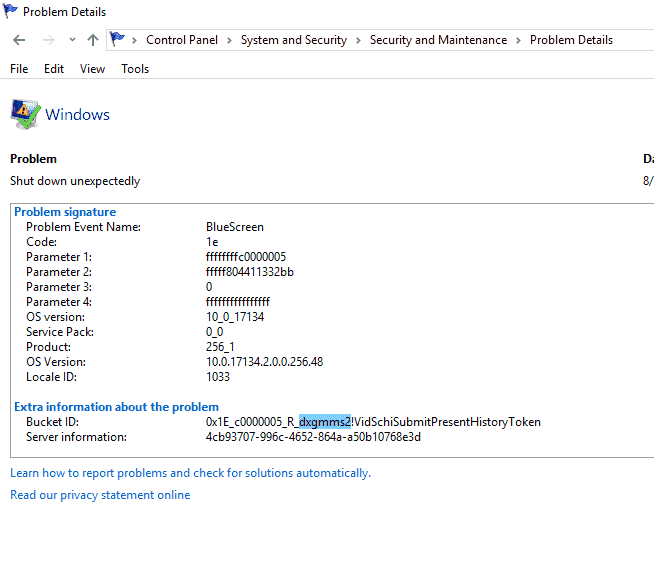Click Service Pack value 0_0
Viewport: 654px width, 566px height.
pyautogui.click(x=214, y=332)
